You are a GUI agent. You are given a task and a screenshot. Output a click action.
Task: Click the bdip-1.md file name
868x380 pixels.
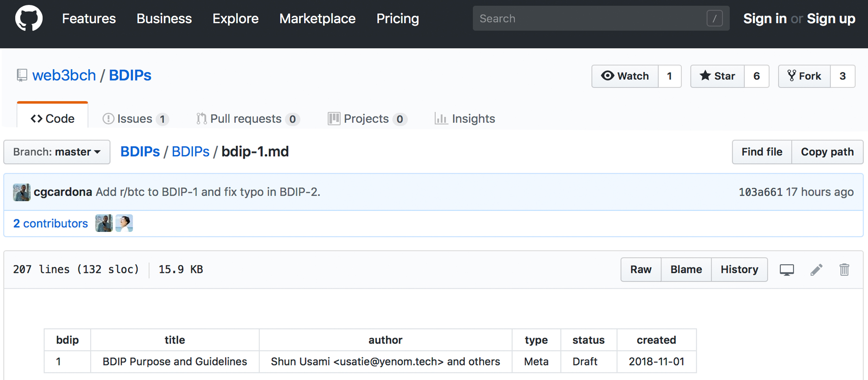coord(255,152)
